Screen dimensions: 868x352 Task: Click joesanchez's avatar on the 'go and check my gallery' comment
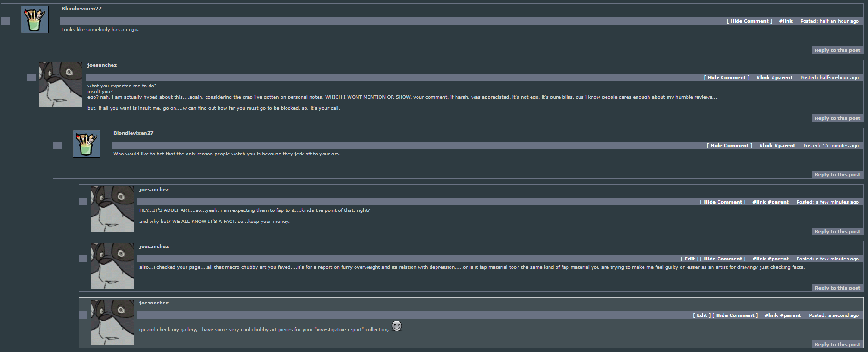112,322
